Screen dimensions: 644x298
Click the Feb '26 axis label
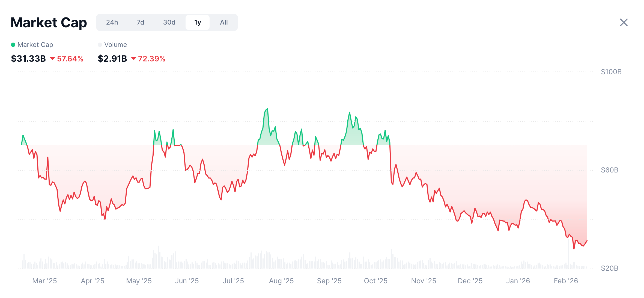[x=566, y=281]
